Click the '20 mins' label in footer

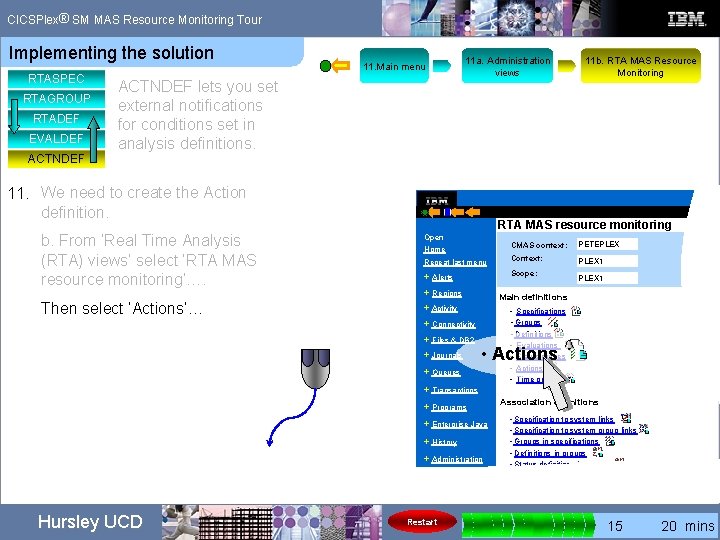tap(687, 526)
